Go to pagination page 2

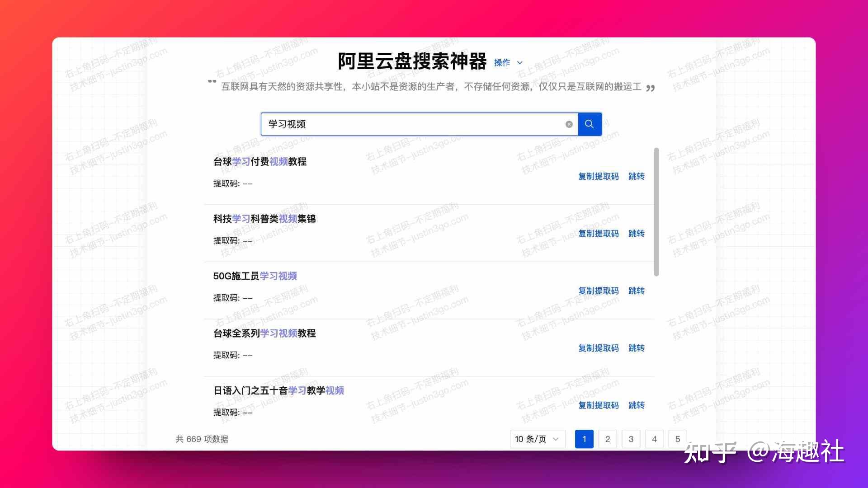(x=608, y=439)
